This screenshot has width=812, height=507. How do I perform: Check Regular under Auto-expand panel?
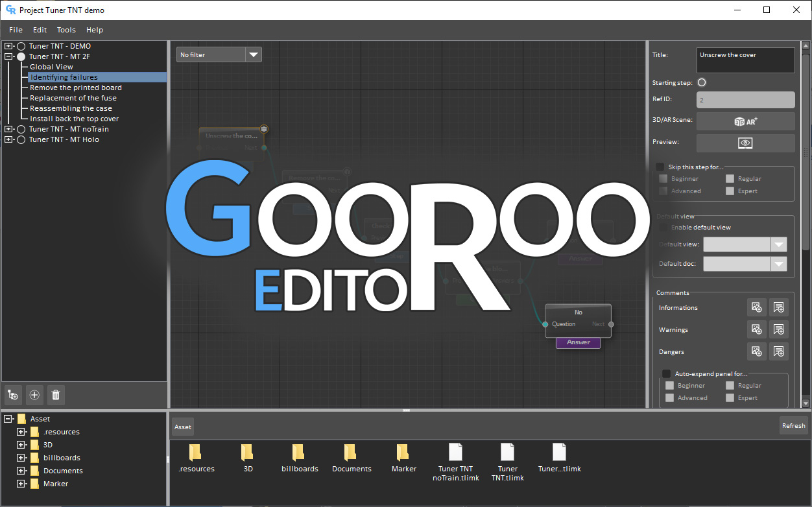[x=730, y=385]
